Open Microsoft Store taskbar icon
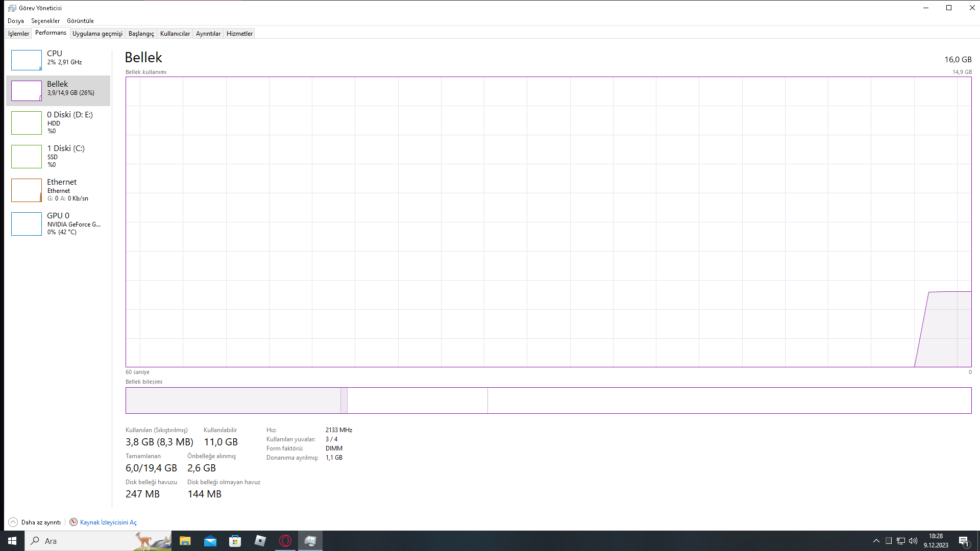The height and width of the screenshot is (551, 980). click(235, 541)
